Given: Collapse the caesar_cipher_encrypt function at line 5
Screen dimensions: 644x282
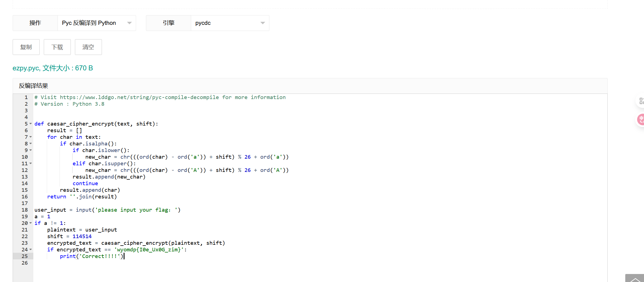Looking at the screenshot, I should point(31,124).
